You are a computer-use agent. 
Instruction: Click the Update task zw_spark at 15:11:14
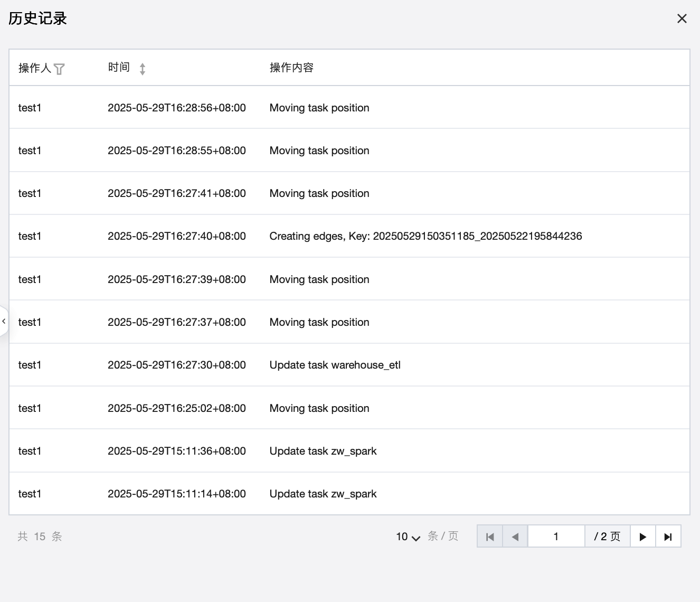(x=323, y=494)
